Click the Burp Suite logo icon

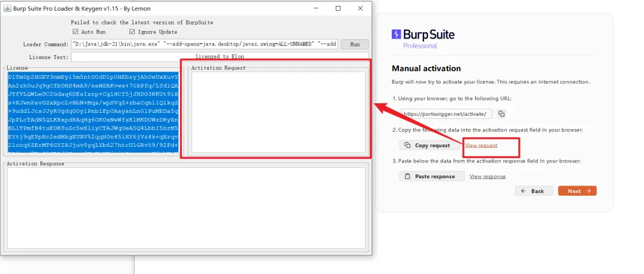click(x=396, y=34)
